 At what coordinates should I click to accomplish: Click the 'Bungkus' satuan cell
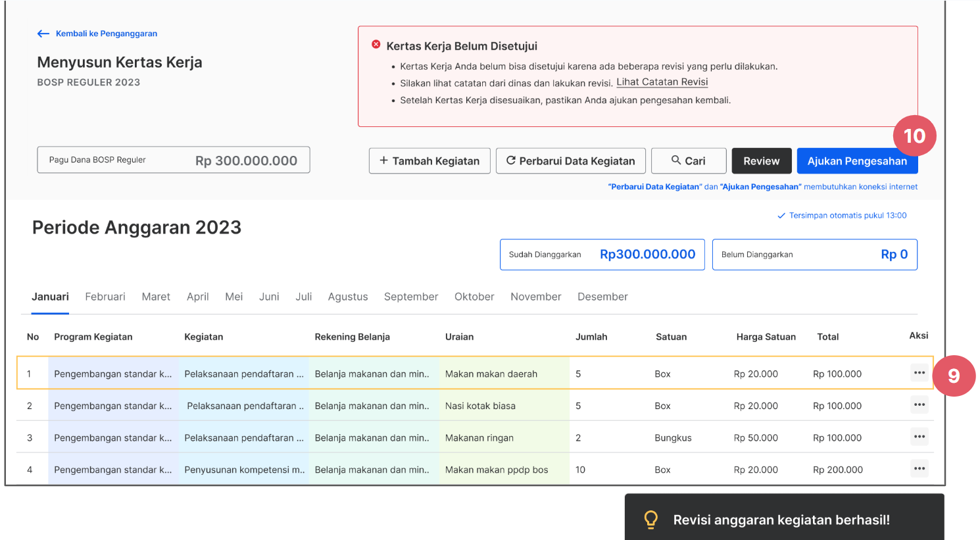tap(673, 438)
